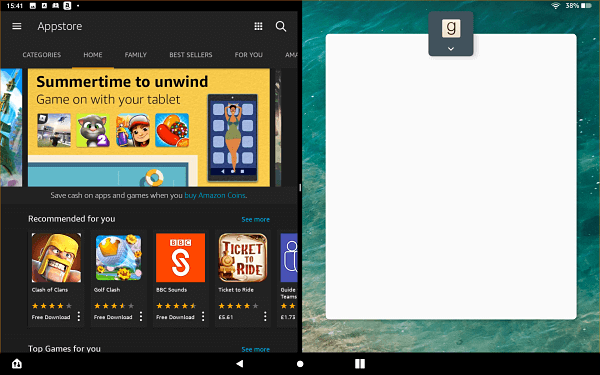Tap the 'Golf Clash' title text
600x375 pixels.
click(107, 290)
